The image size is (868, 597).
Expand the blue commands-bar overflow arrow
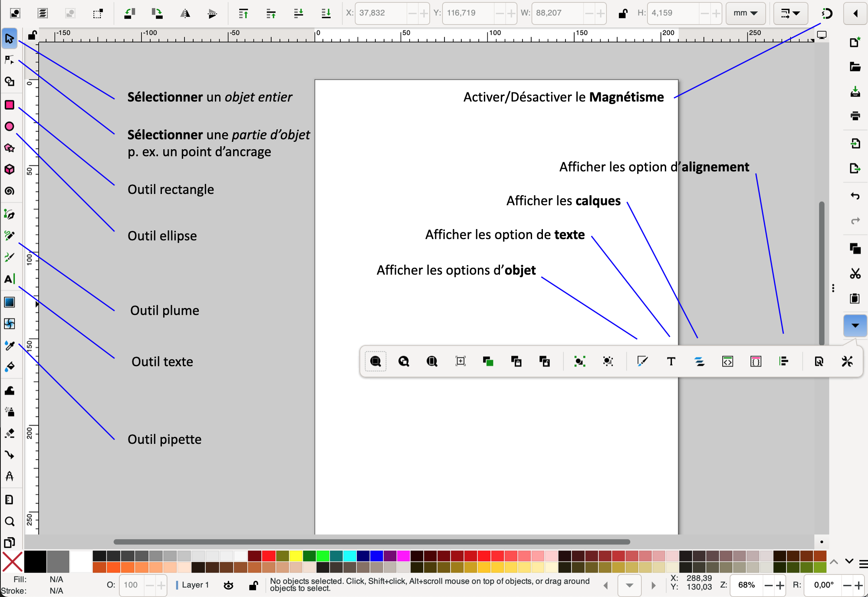tap(855, 325)
